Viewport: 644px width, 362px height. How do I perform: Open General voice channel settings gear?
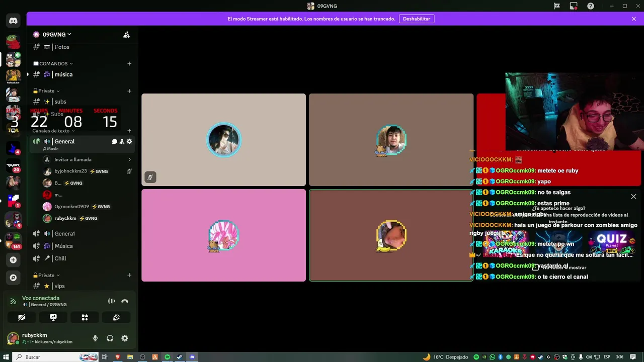(129, 142)
